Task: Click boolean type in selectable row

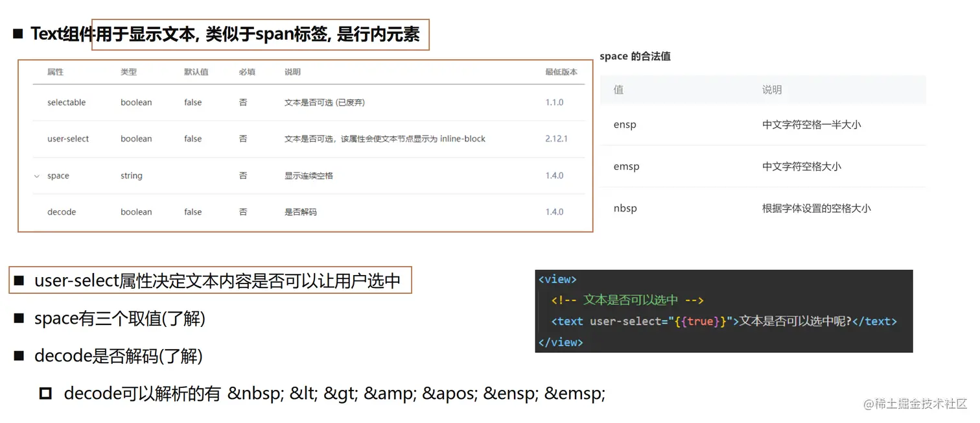Action: coord(136,103)
